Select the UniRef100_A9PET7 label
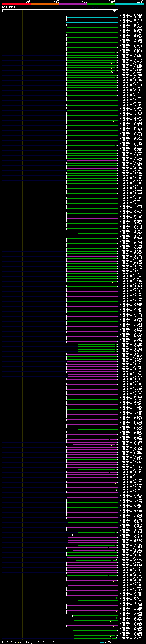Screen dimensions: 146x644 [x=131, y=60]
